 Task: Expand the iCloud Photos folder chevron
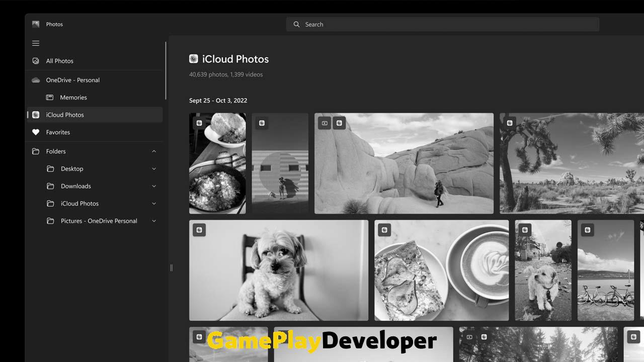[x=154, y=204]
